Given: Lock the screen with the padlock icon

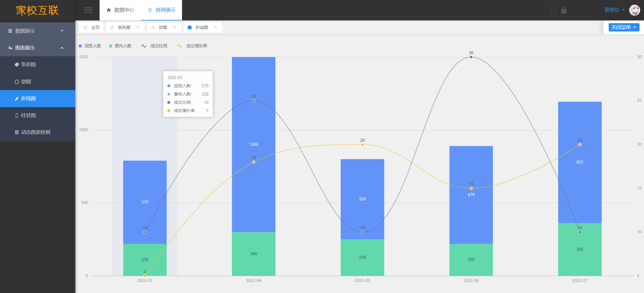Looking at the screenshot, I should pyautogui.click(x=564, y=10).
